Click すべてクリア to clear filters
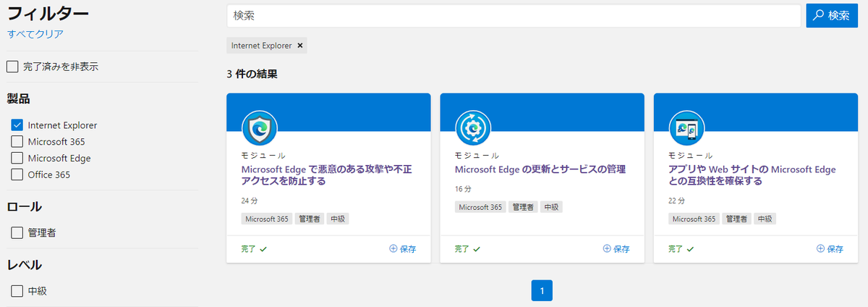Screen dimensions: 868x307 pos(35,33)
